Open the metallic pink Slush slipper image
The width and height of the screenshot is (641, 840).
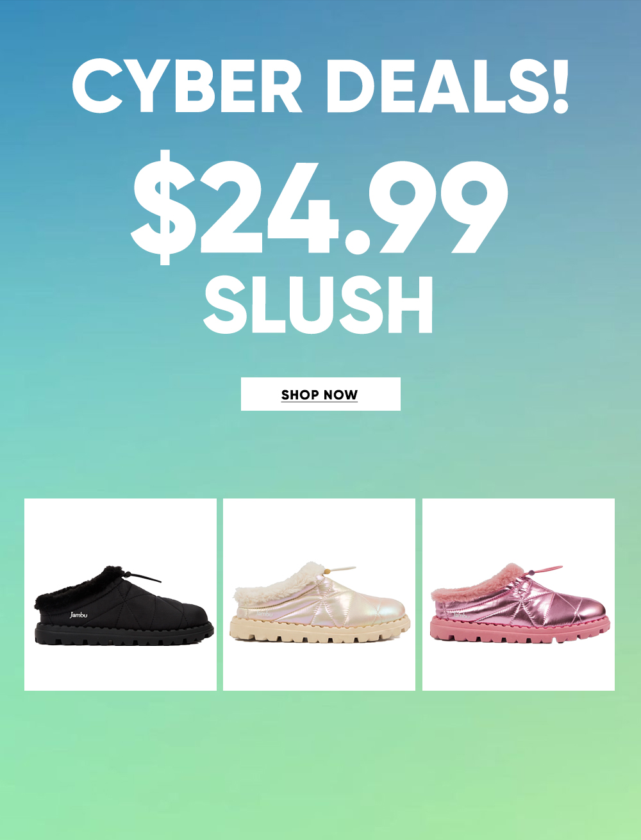pyautogui.click(x=519, y=595)
